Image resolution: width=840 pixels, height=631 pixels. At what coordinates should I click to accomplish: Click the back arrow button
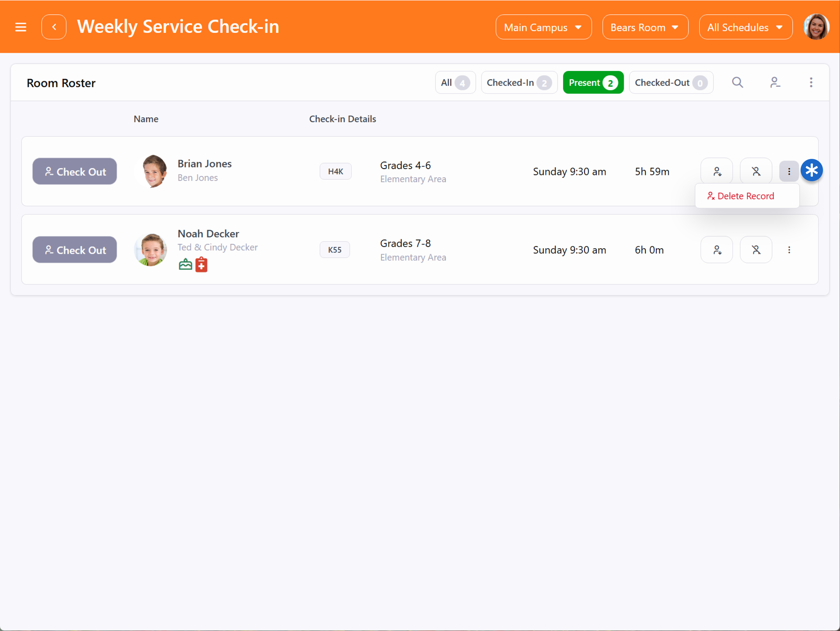pyautogui.click(x=54, y=27)
